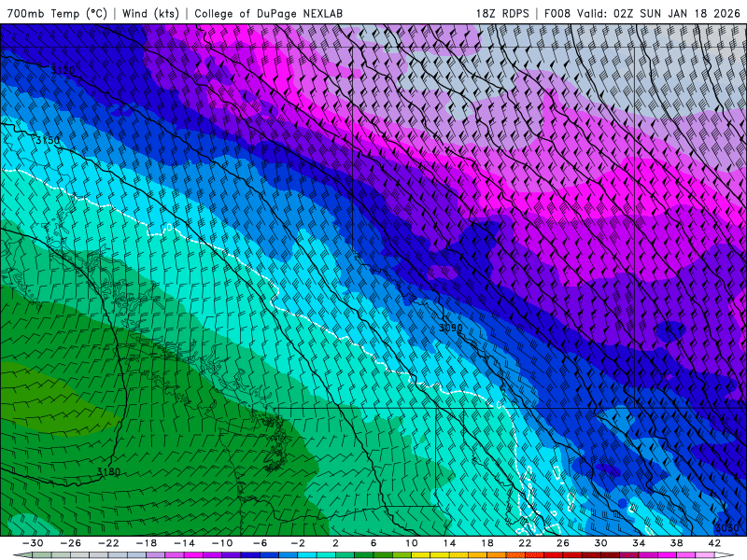Click the 2 color bar label
Viewport: 747px width, 560px height.
coord(336,543)
